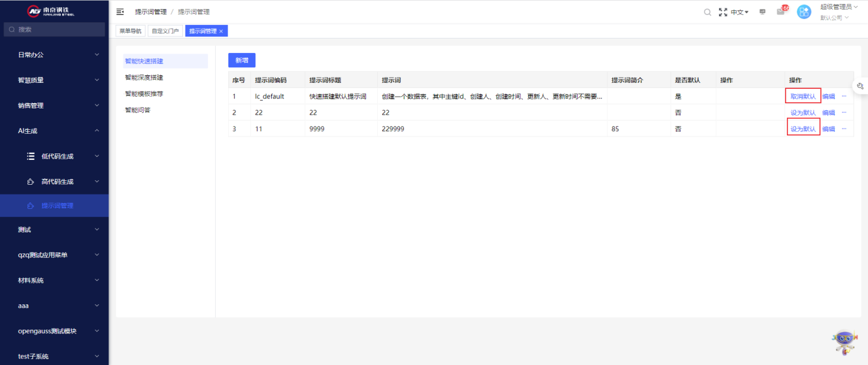Screen dimensions: 868x365
Task: Select 智能深度搭建 category
Action: pos(165,77)
